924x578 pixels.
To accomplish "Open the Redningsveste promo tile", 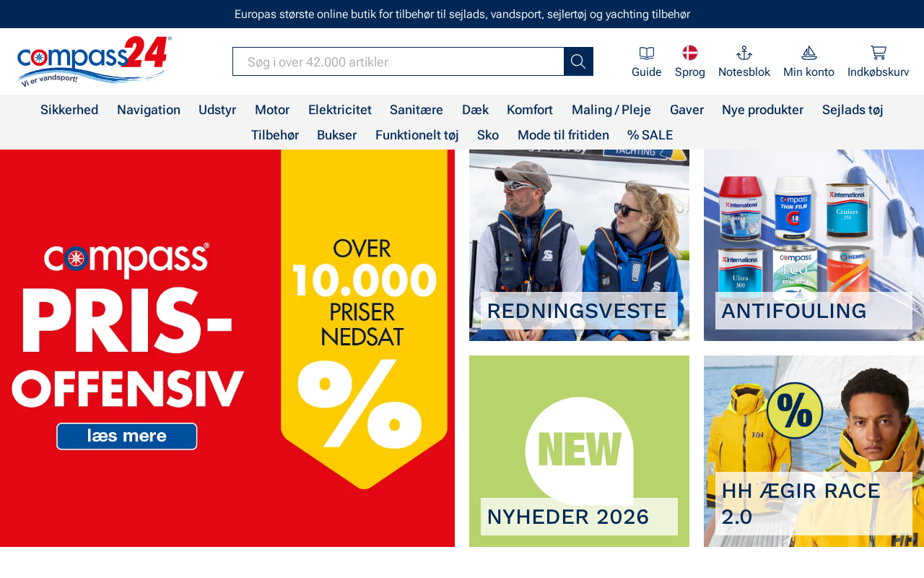I will point(579,245).
